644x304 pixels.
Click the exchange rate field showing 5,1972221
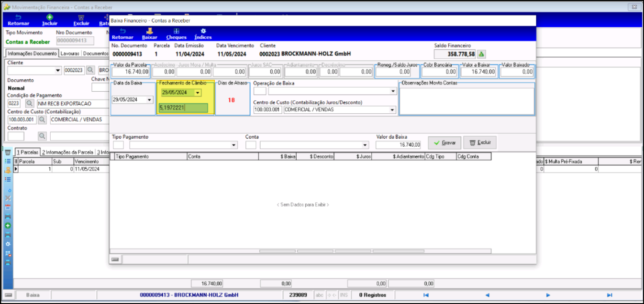[184, 108]
